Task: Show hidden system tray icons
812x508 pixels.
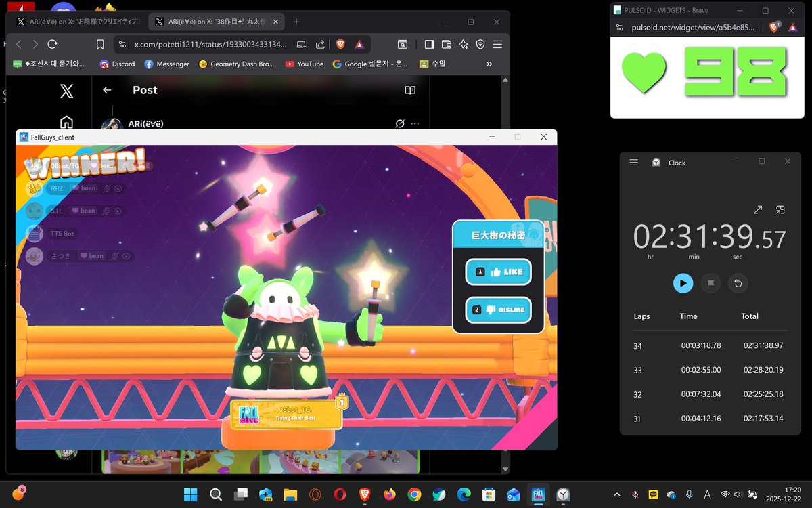Action: [x=616, y=494]
